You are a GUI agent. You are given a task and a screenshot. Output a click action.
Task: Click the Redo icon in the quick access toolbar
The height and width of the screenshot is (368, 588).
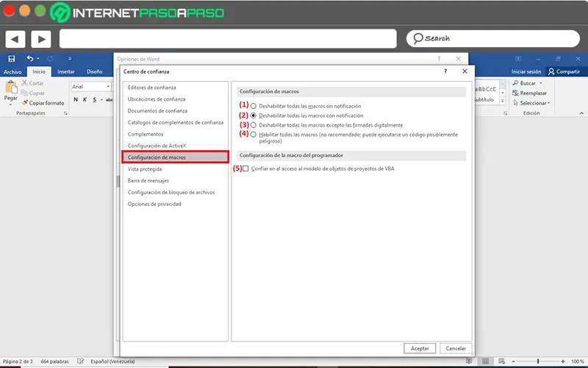pyautogui.click(x=50, y=59)
